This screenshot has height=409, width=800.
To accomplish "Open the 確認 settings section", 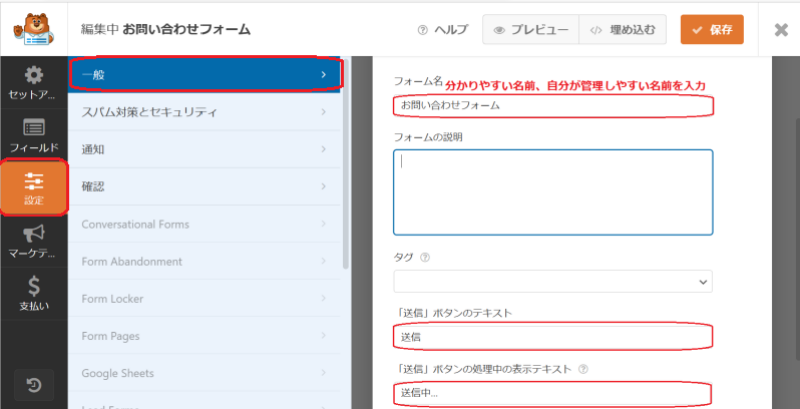I will click(204, 187).
